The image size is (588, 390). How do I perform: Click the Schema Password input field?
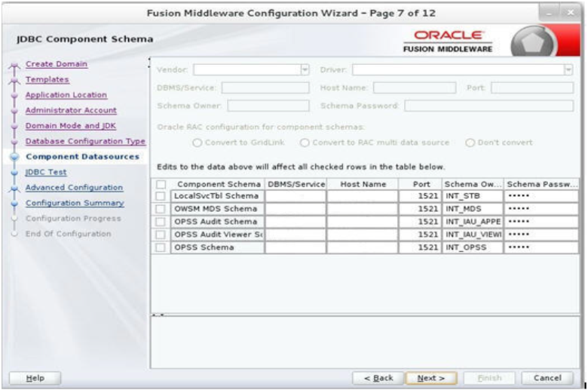[x=489, y=106]
